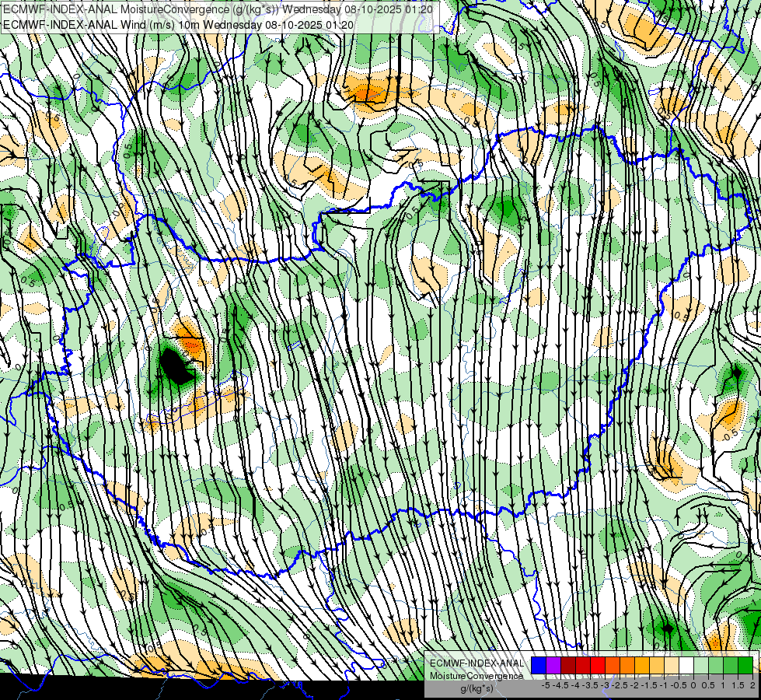The image size is (761, 700).
Task: Click the '-1.5' legend tick value
Action: (650, 685)
